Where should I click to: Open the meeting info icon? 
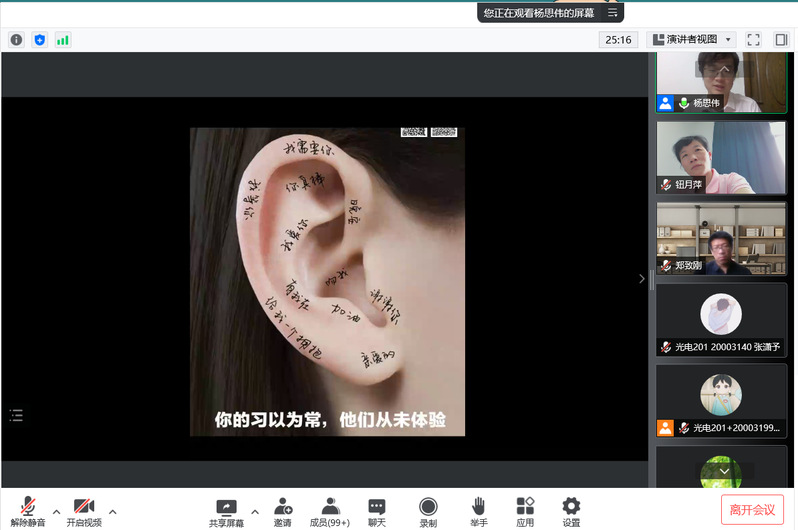click(16, 40)
